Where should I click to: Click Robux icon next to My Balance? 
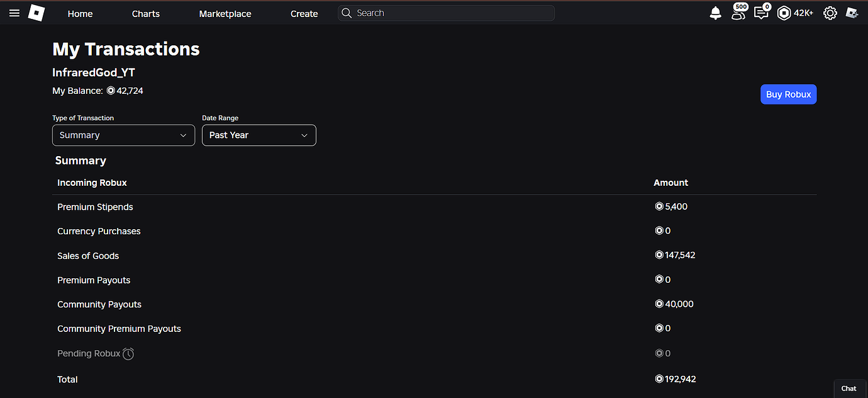(111, 91)
